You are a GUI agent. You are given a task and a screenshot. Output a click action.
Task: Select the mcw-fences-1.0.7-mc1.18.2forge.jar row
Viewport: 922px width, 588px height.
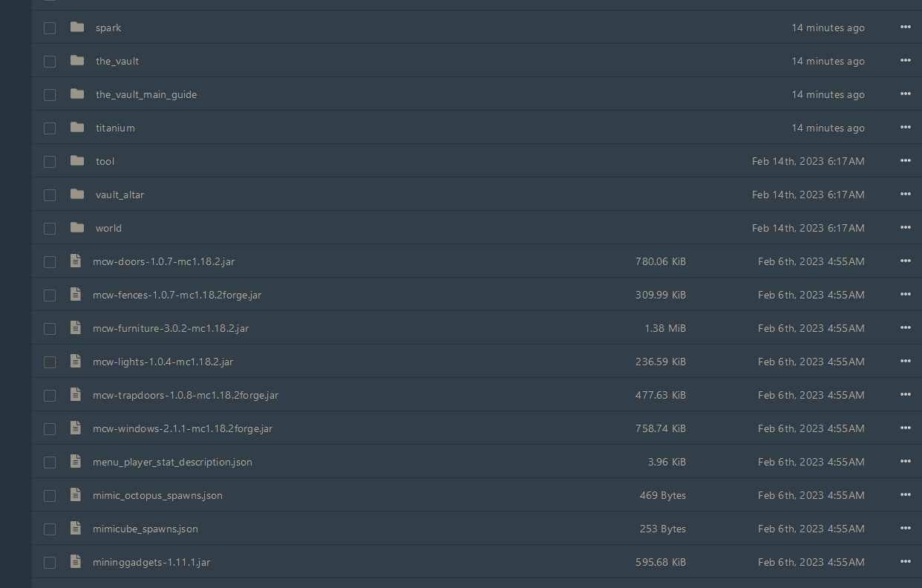coord(176,295)
